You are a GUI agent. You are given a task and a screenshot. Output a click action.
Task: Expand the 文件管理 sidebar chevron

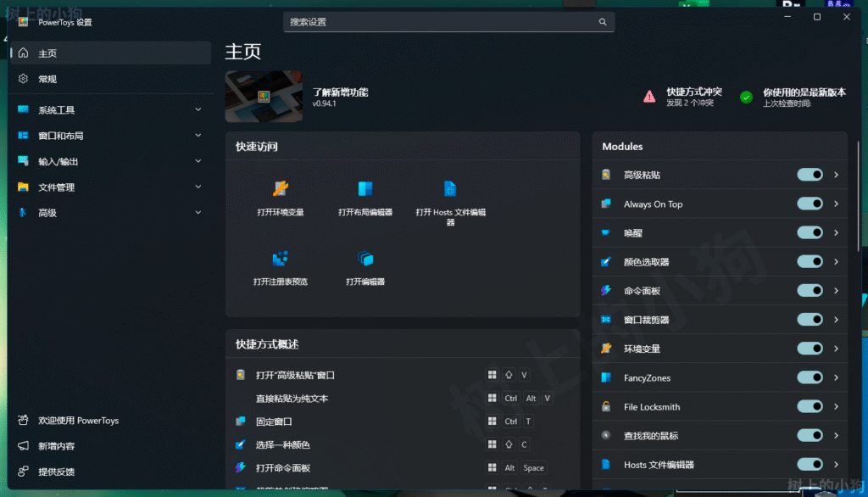198,187
